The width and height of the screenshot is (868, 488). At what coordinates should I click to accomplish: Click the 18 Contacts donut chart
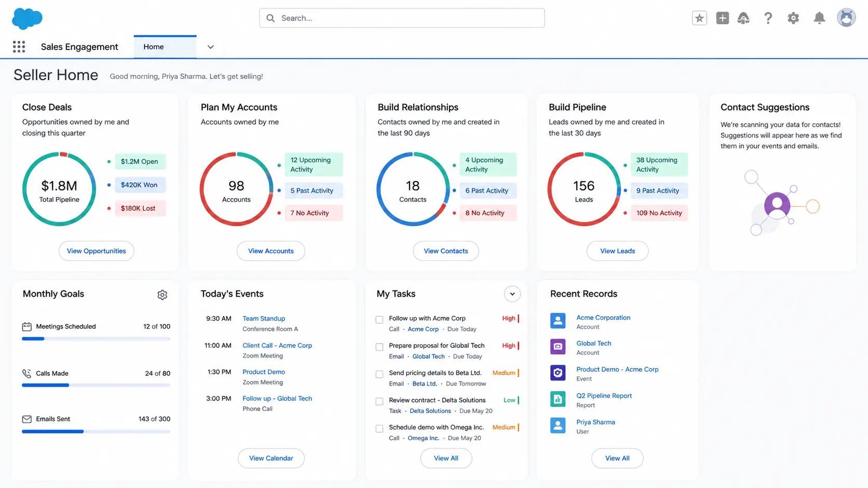413,189
